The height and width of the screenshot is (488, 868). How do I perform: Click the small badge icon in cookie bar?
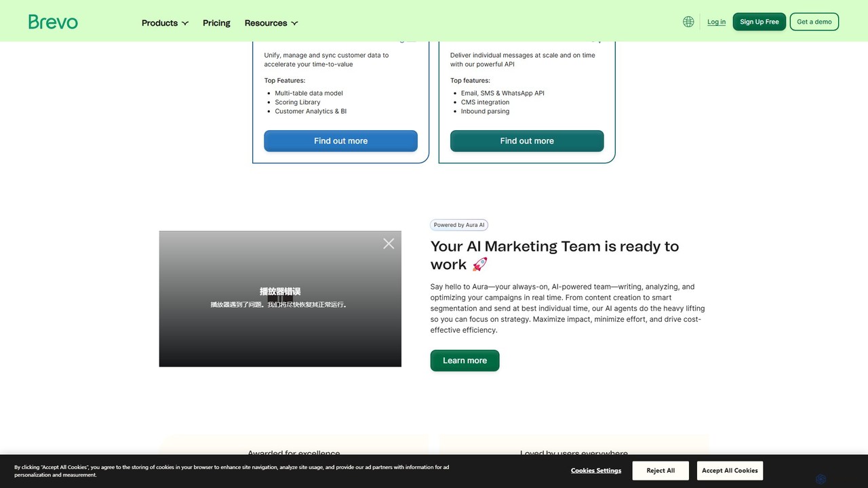coord(821,479)
